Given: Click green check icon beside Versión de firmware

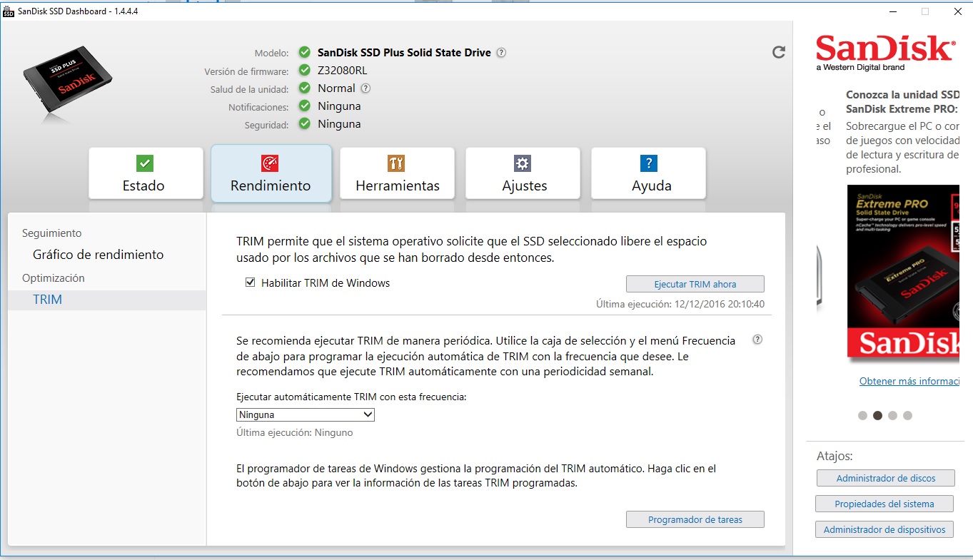Looking at the screenshot, I should coord(305,71).
